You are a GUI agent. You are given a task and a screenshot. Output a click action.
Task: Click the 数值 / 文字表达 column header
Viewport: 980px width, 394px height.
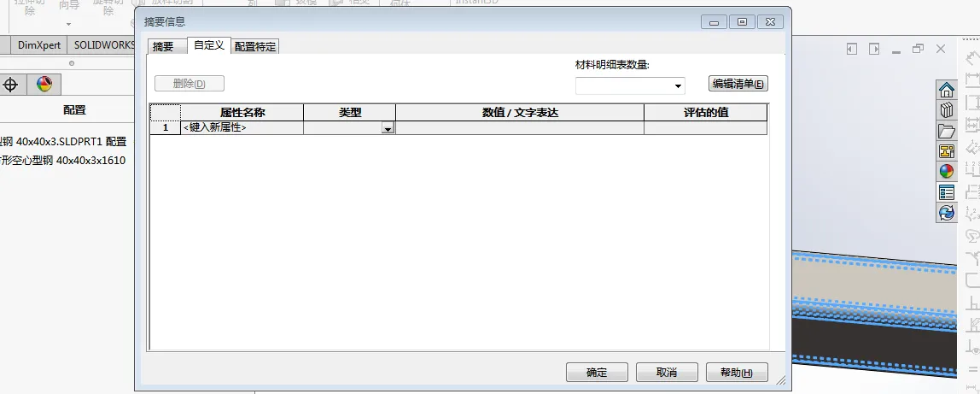(520, 113)
